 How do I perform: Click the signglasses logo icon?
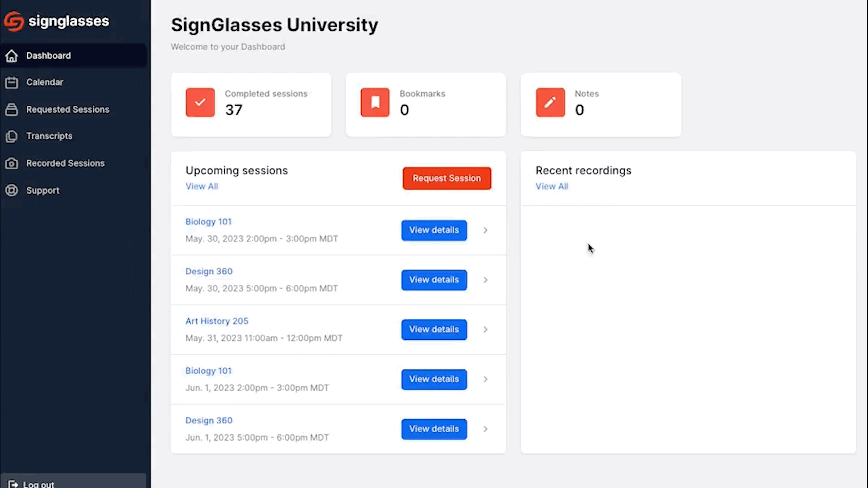click(x=14, y=21)
